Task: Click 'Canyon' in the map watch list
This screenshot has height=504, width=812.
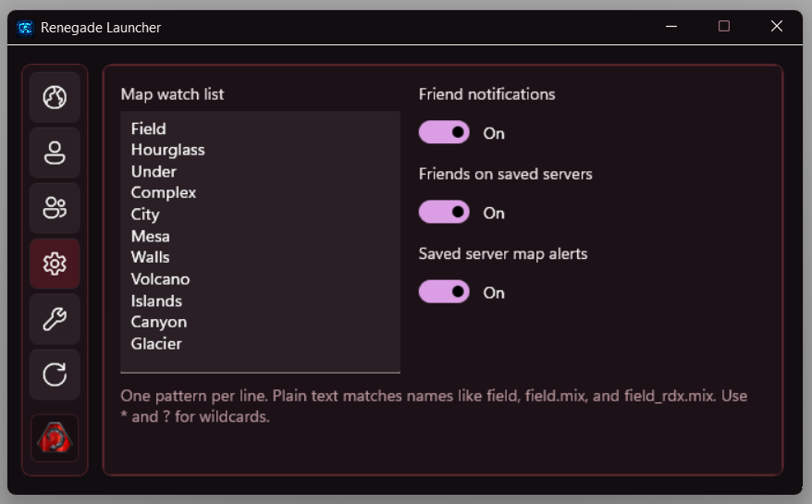Action: [x=159, y=323]
